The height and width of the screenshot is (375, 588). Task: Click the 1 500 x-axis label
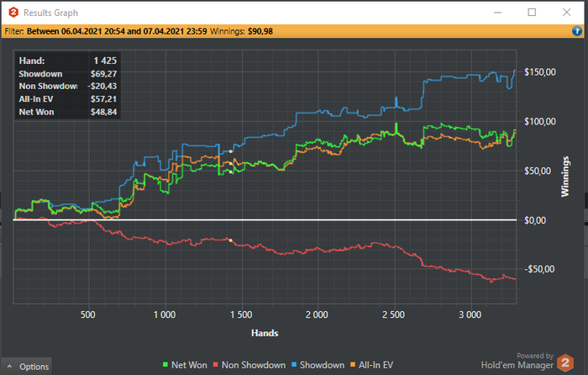pos(241,314)
